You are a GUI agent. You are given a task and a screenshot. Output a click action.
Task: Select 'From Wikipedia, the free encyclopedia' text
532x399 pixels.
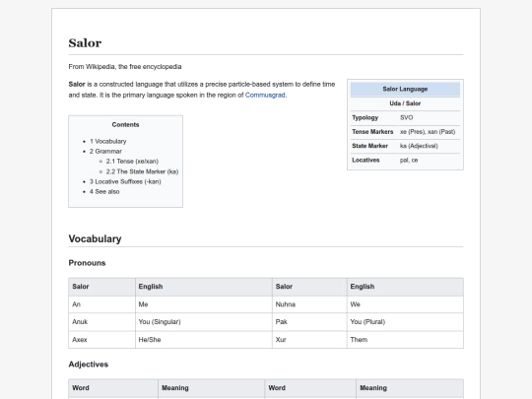click(125, 67)
